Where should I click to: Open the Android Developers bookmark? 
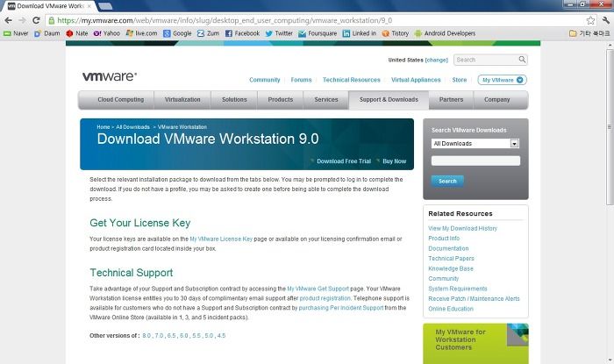point(445,33)
